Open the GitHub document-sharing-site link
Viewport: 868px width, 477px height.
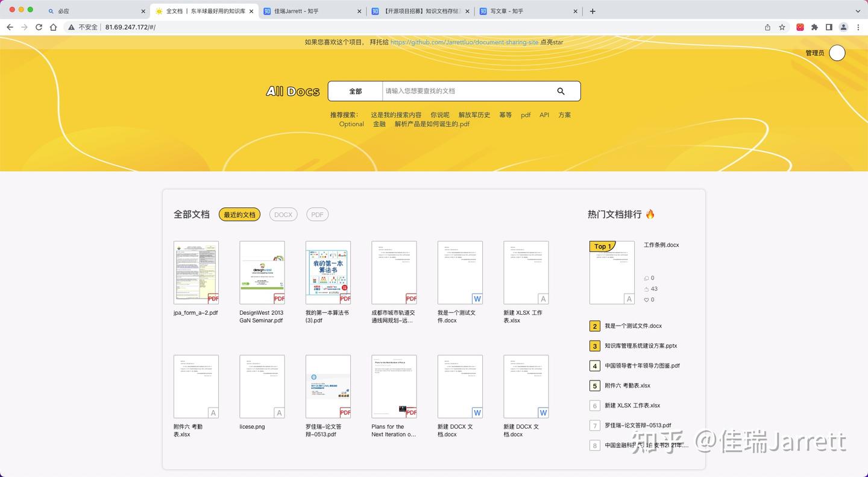(x=464, y=42)
